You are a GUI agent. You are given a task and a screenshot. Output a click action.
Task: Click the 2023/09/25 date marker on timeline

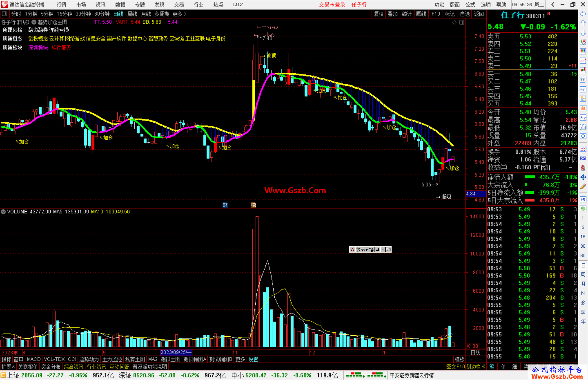[x=176, y=352]
